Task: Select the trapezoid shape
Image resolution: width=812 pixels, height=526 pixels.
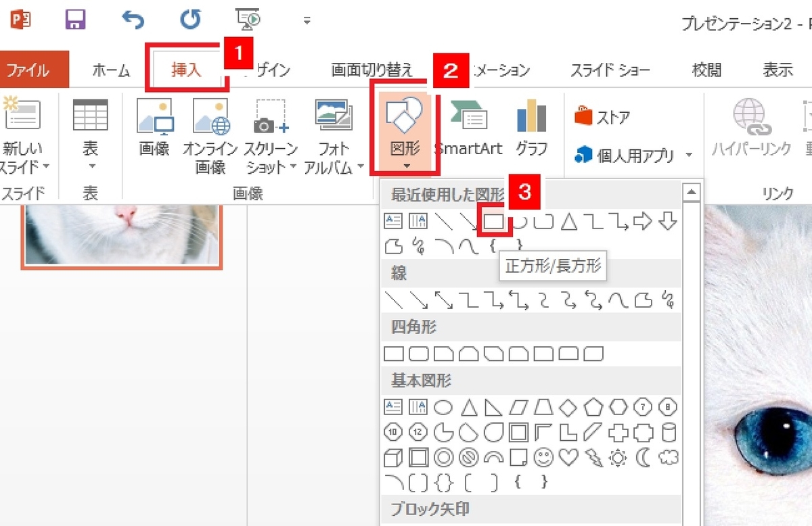Action: click(x=543, y=408)
